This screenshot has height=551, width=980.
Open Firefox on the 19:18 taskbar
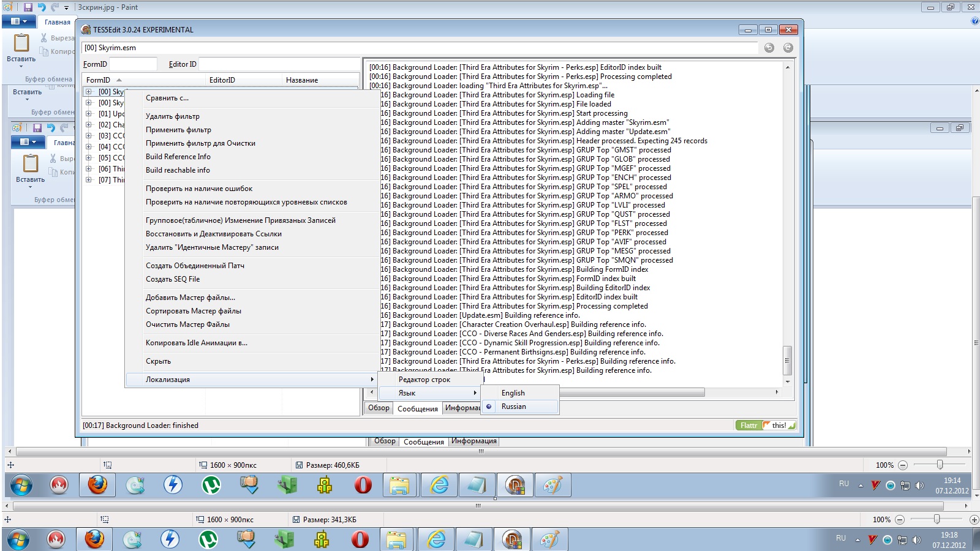[94, 539]
